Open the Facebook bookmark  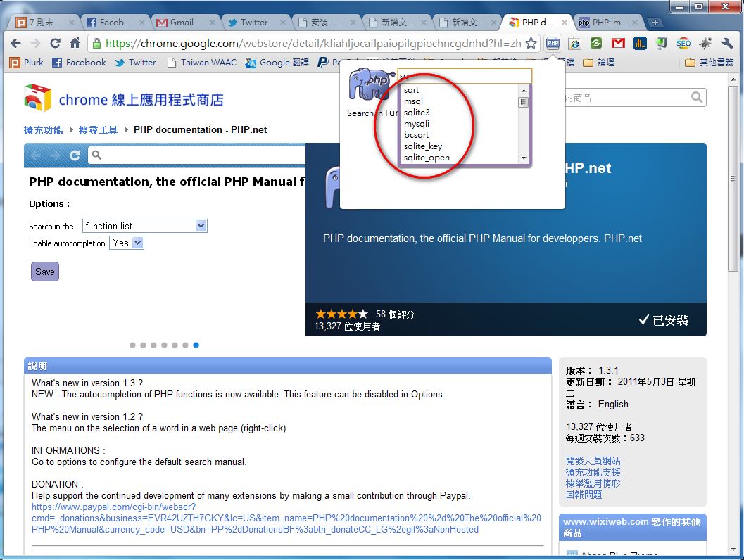[x=79, y=63]
